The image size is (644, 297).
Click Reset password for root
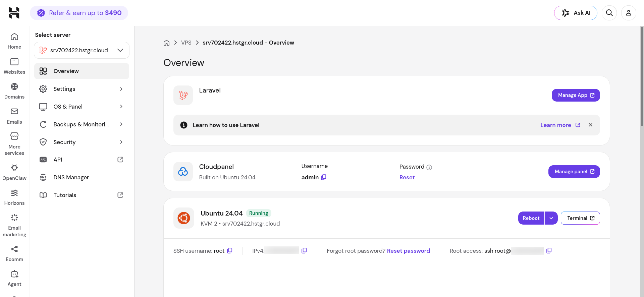click(x=408, y=251)
